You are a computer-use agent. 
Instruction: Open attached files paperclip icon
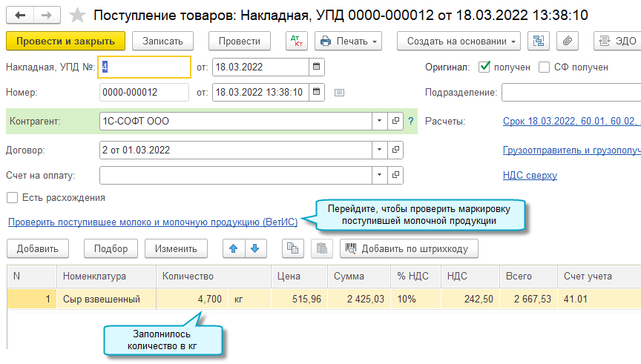click(x=568, y=41)
